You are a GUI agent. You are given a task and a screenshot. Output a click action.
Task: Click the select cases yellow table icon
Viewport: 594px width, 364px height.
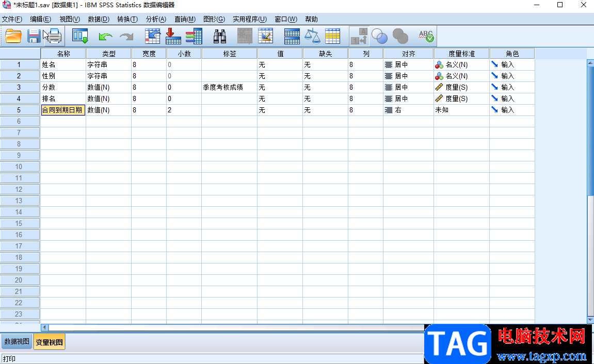point(333,36)
